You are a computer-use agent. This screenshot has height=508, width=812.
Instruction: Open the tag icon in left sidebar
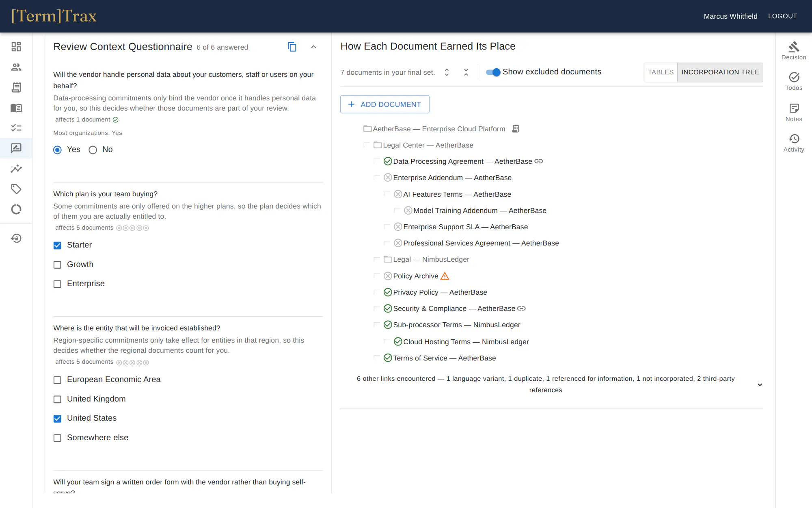(16, 189)
